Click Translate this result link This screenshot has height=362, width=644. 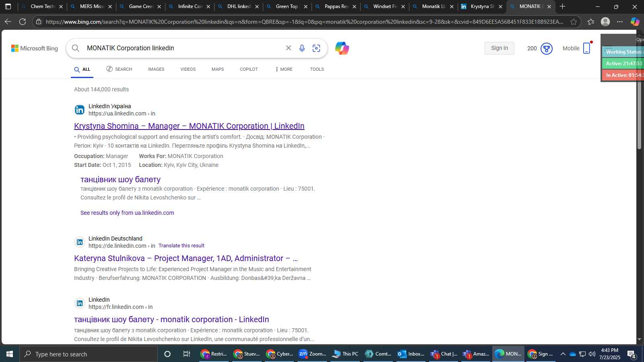tap(181, 245)
